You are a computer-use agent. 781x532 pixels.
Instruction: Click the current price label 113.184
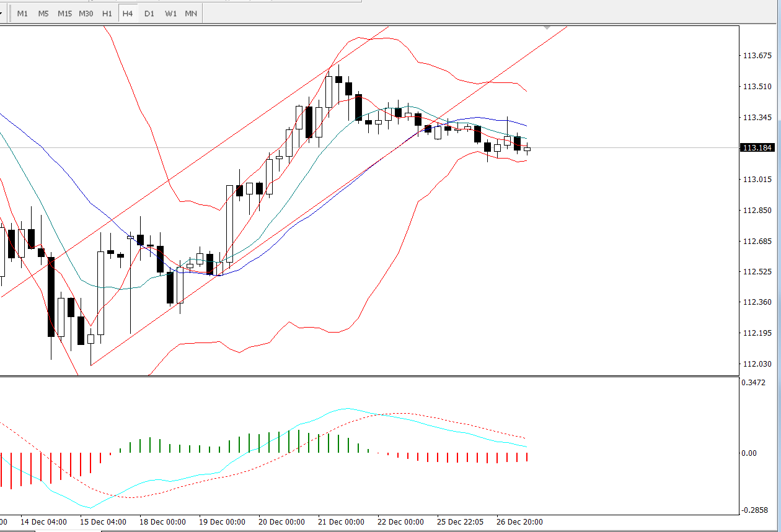point(757,147)
